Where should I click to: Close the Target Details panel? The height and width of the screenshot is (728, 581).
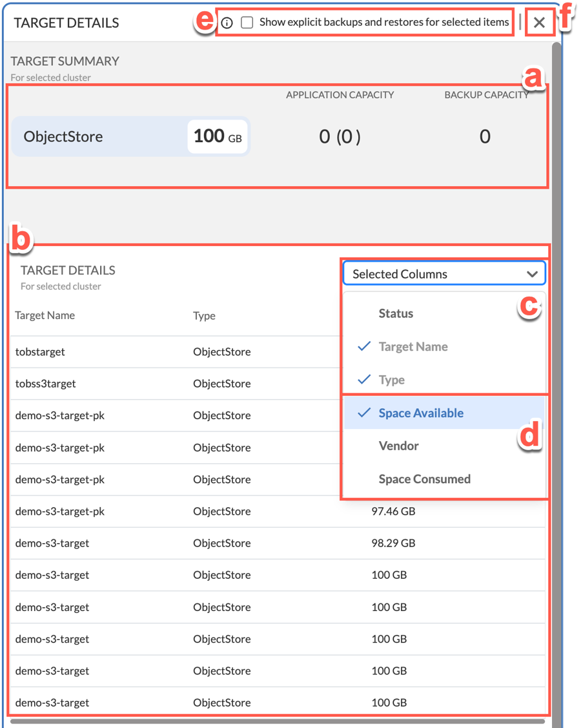540,23
